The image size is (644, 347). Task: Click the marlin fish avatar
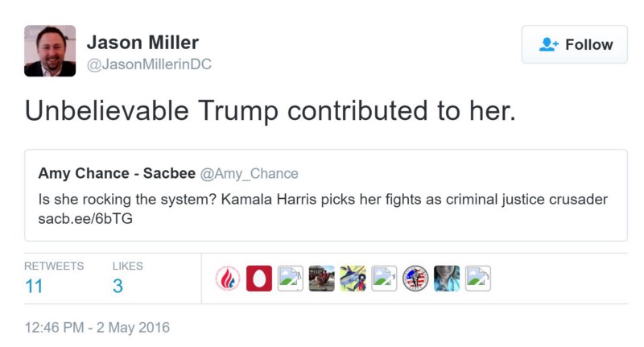click(353, 279)
